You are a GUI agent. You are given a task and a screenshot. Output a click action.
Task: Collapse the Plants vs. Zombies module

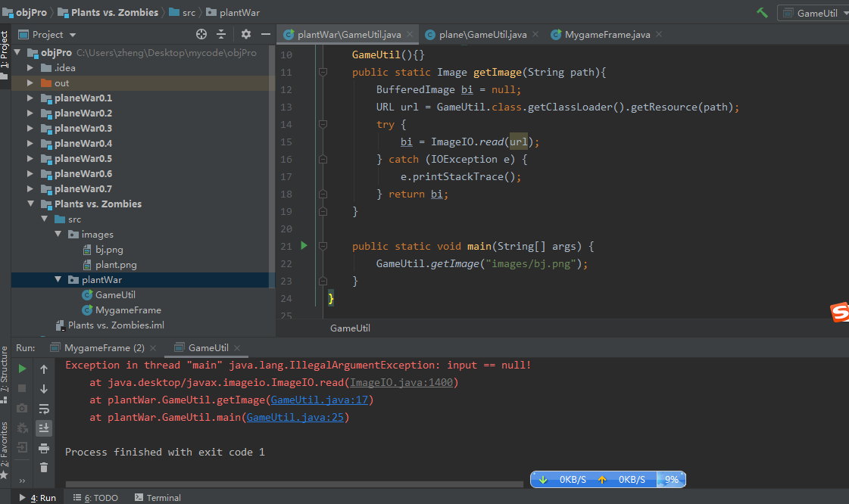click(x=30, y=204)
